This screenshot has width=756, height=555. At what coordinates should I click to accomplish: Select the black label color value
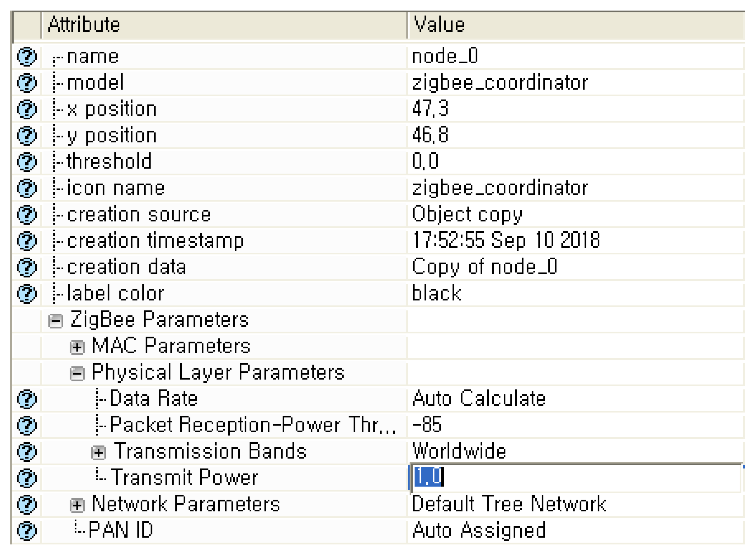(x=437, y=293)
